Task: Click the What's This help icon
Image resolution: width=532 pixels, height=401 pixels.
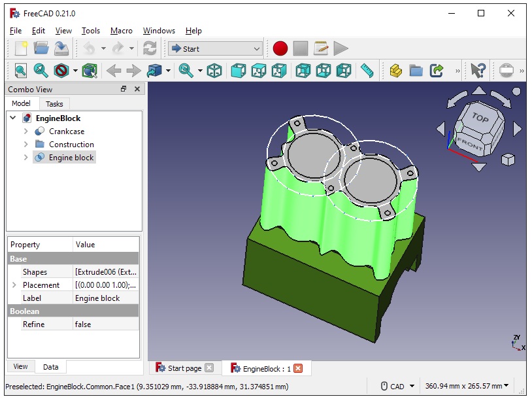Action: pos(478,71)
